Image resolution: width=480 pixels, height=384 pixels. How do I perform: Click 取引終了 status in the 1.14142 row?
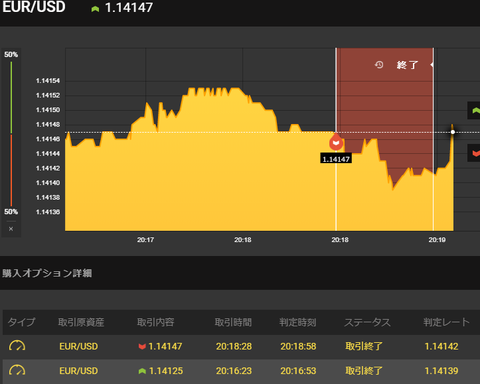click(x=364, y=346)
